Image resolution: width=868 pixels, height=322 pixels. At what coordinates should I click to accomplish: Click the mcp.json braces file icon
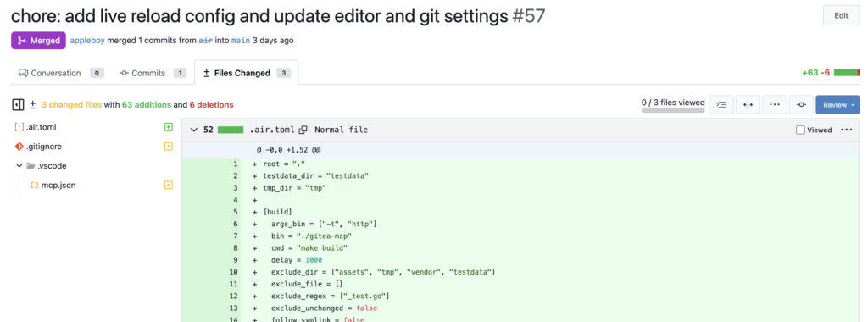point(34,186)
